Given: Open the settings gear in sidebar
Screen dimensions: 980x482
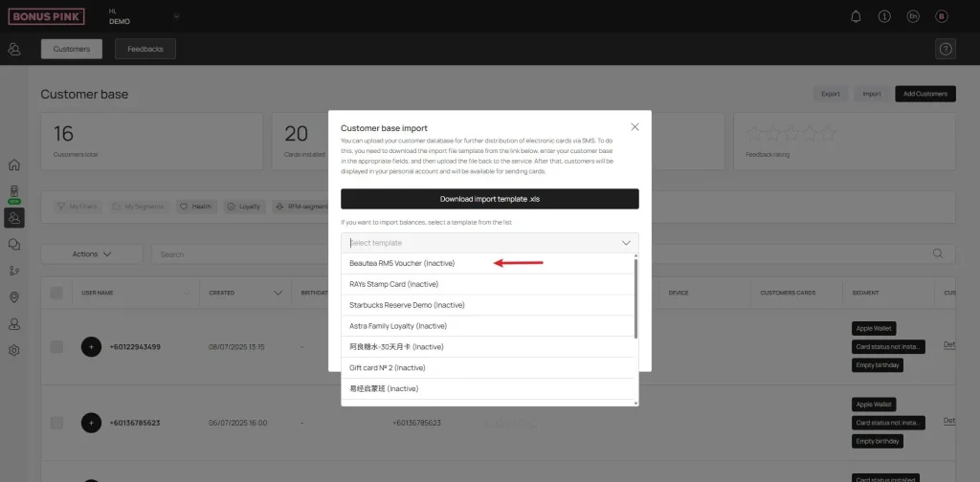Looking at the screenshot, I should click(x=14, y=350).
